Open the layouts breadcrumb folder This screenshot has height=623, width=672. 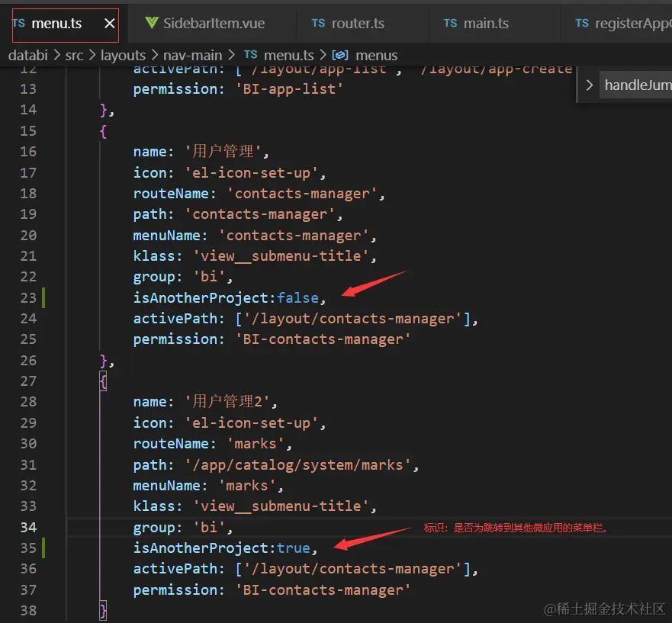click(123, 55)
